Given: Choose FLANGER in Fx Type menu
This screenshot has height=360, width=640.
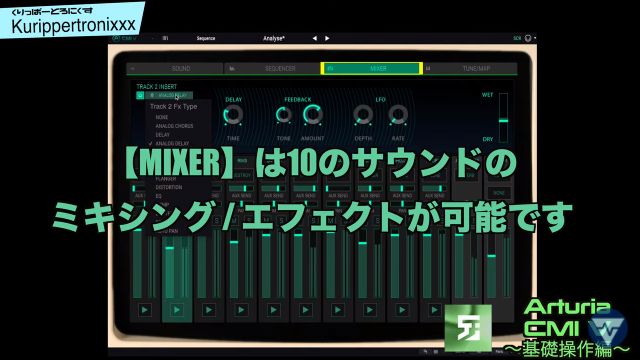Looking at the screenshot, I should coord(166,179).
